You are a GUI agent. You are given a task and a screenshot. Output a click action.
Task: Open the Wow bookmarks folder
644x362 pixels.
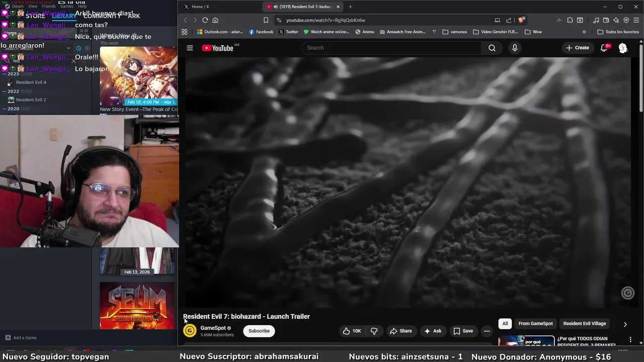point(533,32)
